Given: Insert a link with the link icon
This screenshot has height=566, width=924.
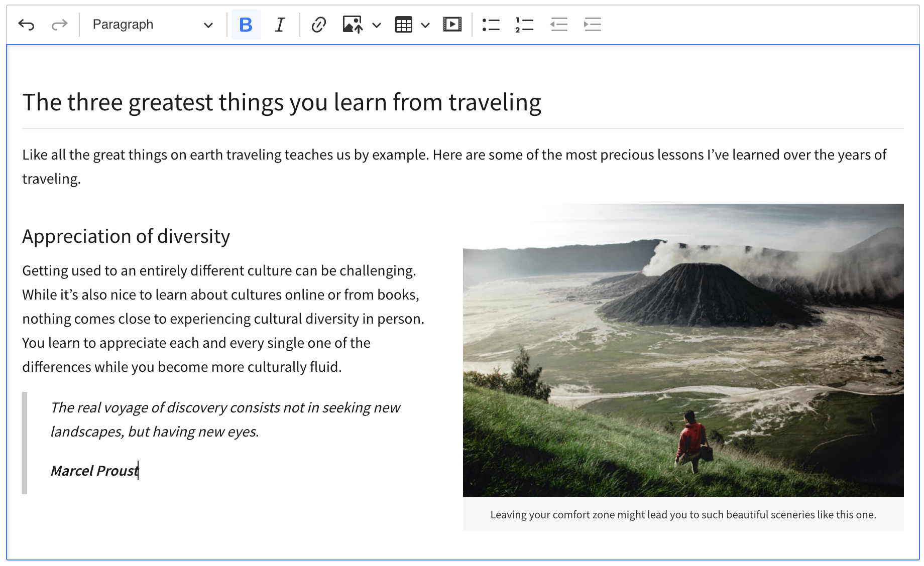Looking at the screenshot, I should [318, 25].
